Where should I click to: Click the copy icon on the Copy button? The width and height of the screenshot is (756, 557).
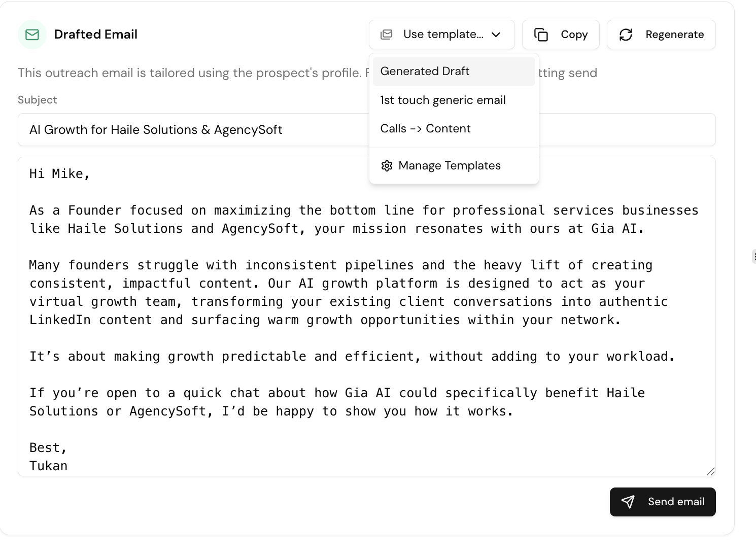click(541, 34)
